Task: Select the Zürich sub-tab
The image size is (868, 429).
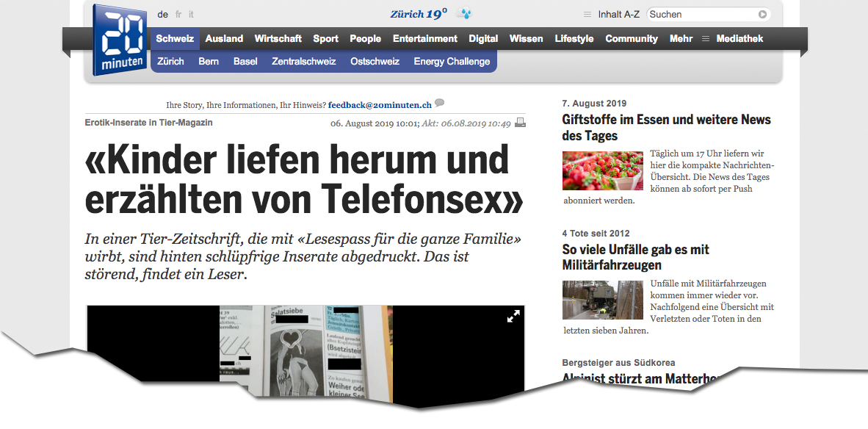Action: [170, 62]
